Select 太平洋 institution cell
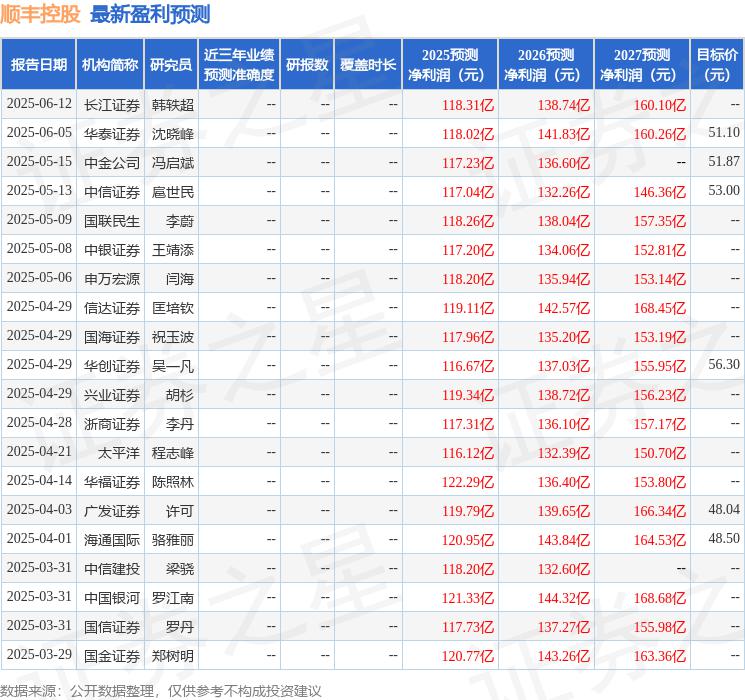 point(119,453)
